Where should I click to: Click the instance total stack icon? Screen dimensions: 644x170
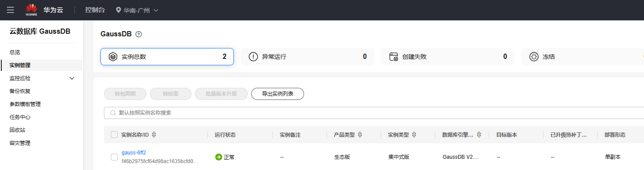[113, 57]
